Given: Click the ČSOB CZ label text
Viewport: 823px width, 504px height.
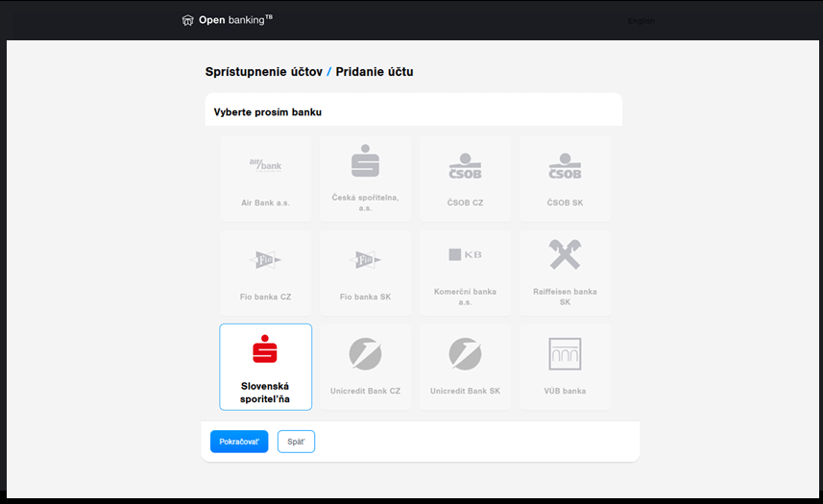Looking at the screenshot, I should tap(465, 203).
